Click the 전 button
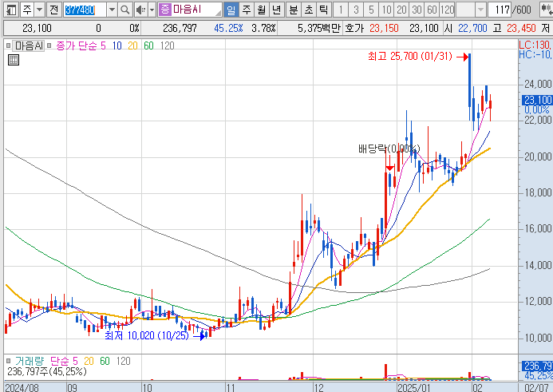The height and width of the screenshot is (392, 553). click(x=53, y=10)
